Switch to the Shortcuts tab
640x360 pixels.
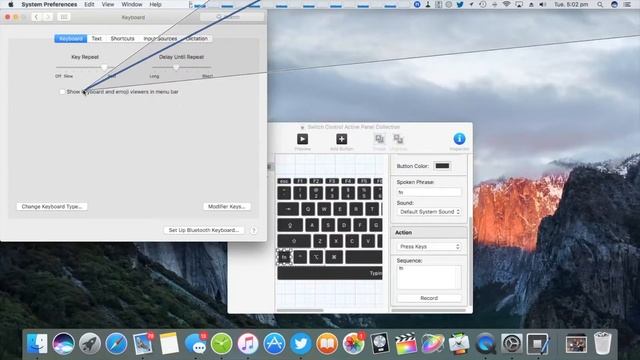[x=122, y=38]
